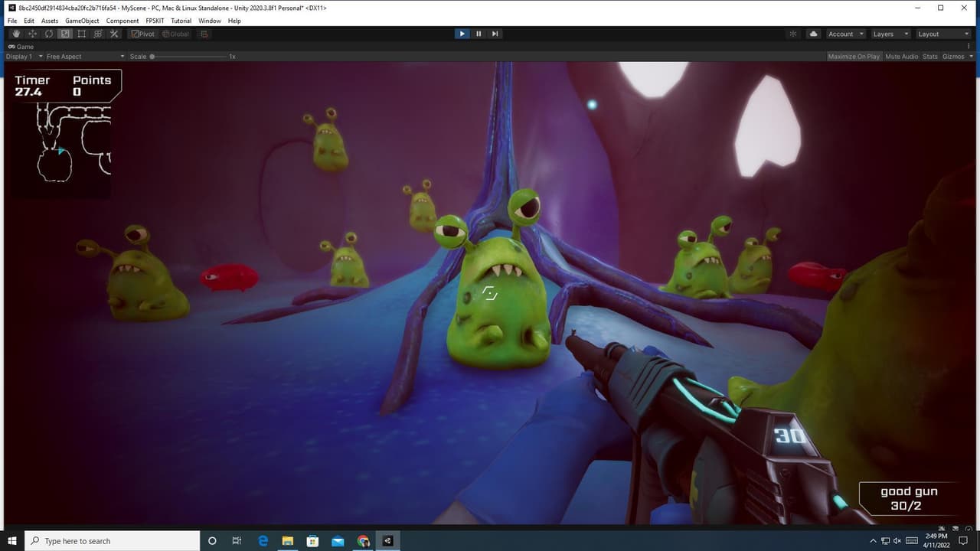This screenshot has height=551, width=980.
Task: Open Microsoft Store from taskbar
Action: [312, 541]
